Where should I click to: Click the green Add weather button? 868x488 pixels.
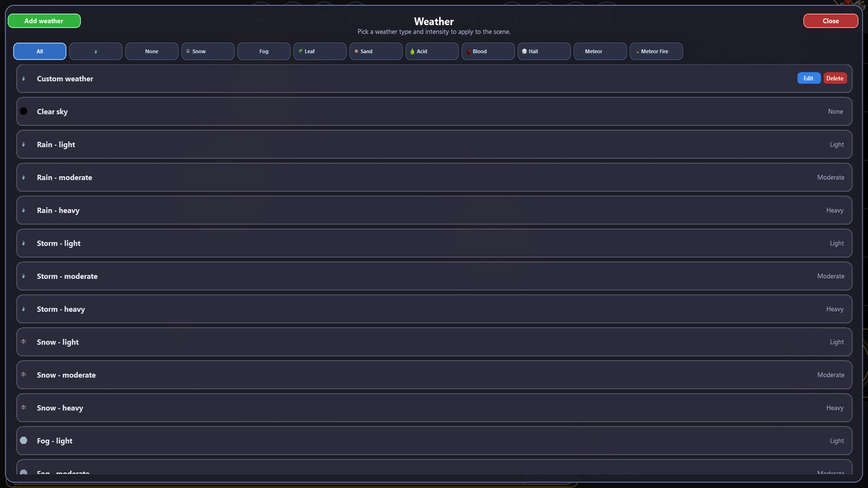[x=44, y=21]
